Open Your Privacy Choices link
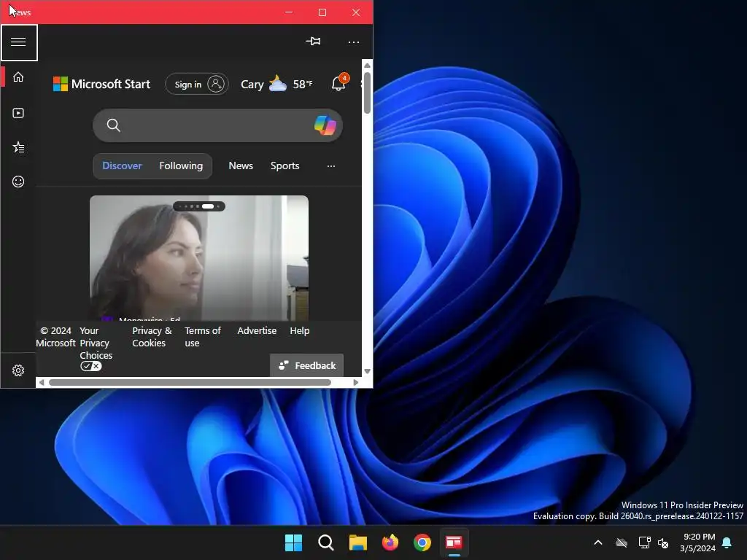The image size is (747, 560). pyautogui.click(x=96, y=343)
